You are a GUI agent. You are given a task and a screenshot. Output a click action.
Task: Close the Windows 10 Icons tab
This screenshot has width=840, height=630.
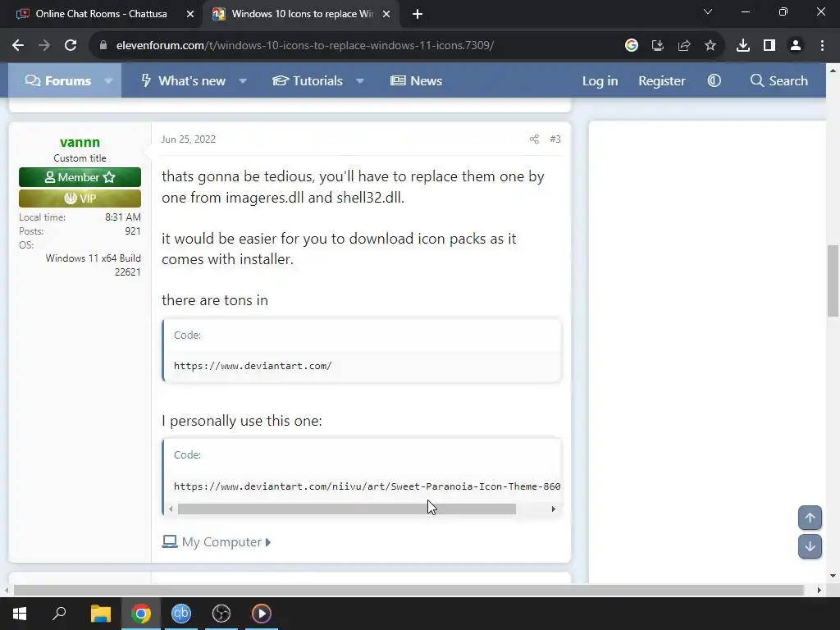pos(386,14)
